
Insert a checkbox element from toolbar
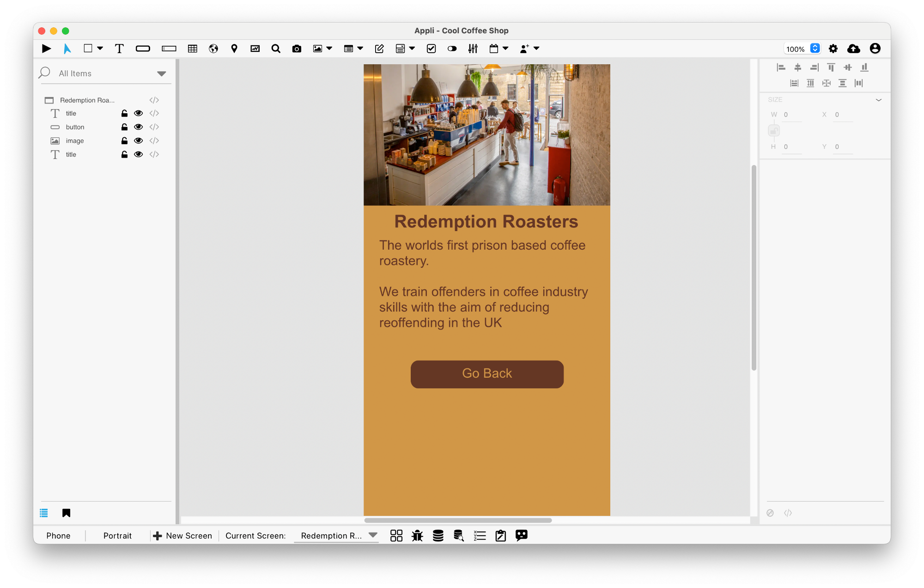coord(431,49)
